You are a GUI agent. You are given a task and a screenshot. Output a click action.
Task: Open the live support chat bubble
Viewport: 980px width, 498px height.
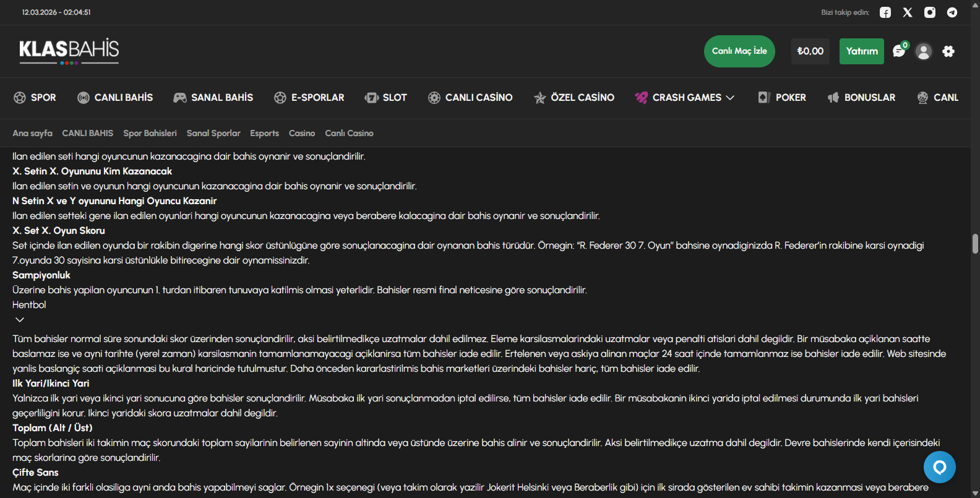pyautogui.click(x=939, y=467)
